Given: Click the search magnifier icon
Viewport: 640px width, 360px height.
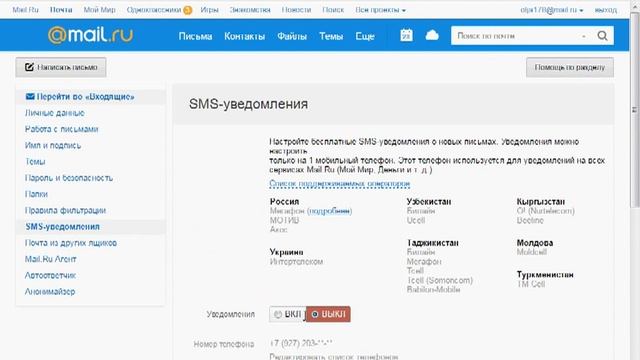Looking at the screenshot, I should (x=602, y=36).
